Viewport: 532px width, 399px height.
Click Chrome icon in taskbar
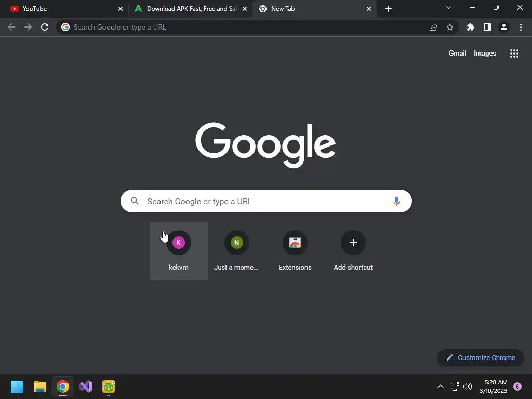click(x=63, y=387)
